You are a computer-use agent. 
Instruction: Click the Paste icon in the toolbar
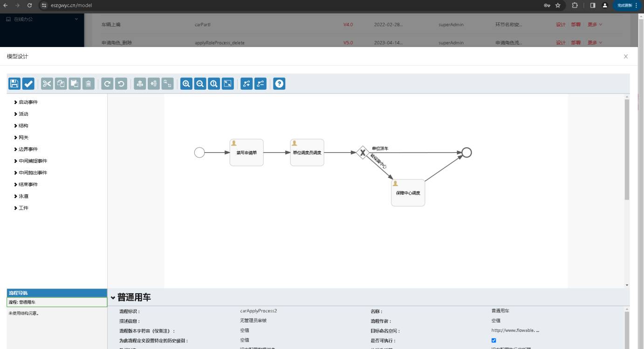pyautogui.click(x=75, y=84)
